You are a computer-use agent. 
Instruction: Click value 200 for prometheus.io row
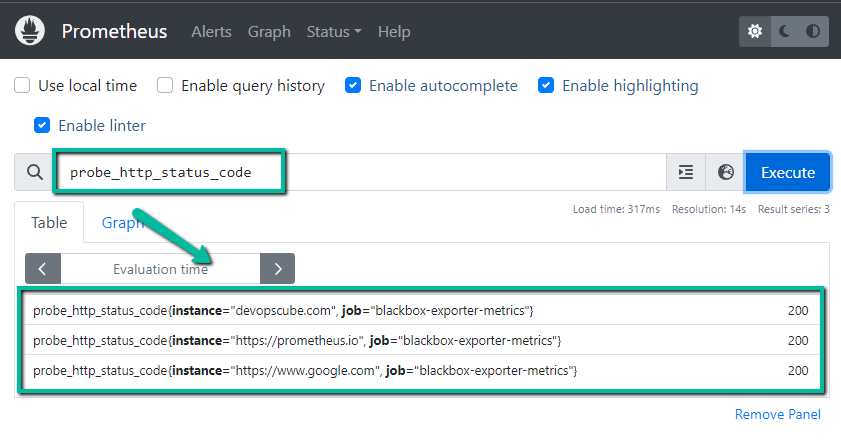(x=798, y=341)
